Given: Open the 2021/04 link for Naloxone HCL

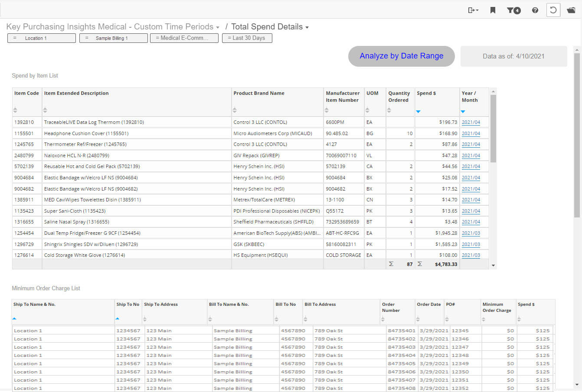Looking at the screenshot, I should tap(471, 155).
